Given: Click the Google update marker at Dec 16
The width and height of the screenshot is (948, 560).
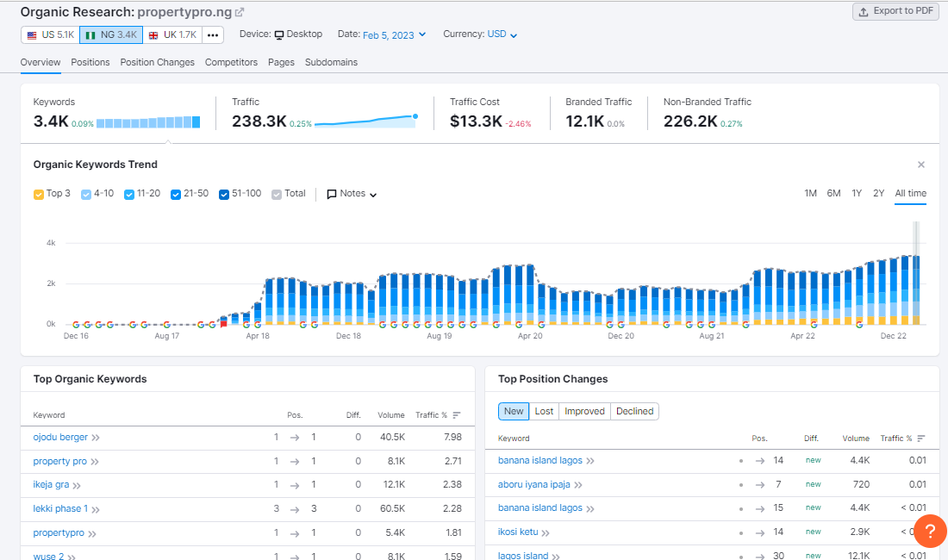Looking at the screenshot, I should pyautogui.click(x=76, y=325).
